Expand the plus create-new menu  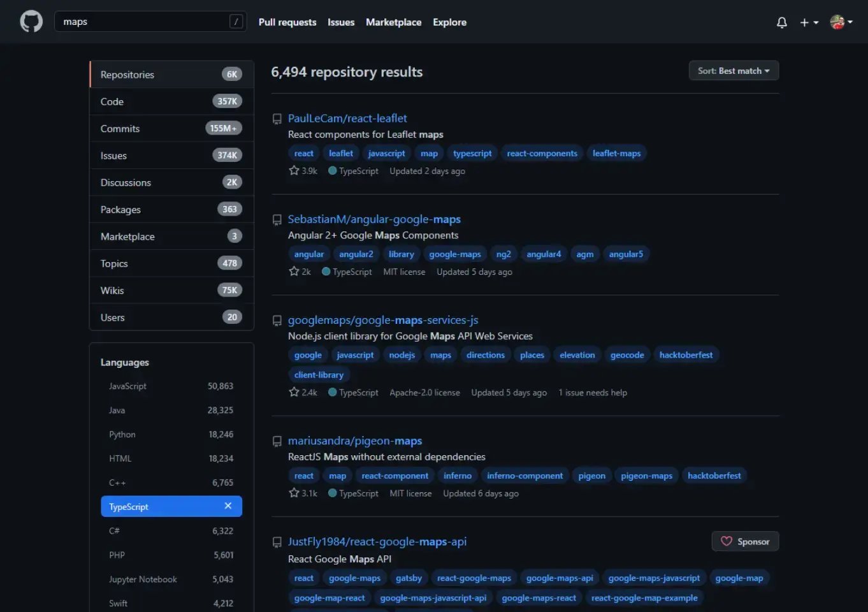pyautogui.click(x=809, y=22)
